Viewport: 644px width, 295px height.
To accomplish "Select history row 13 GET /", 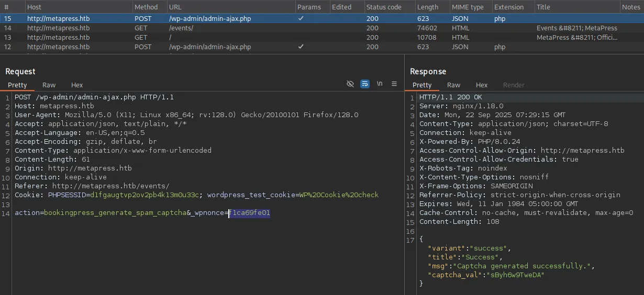I will 170,38.
